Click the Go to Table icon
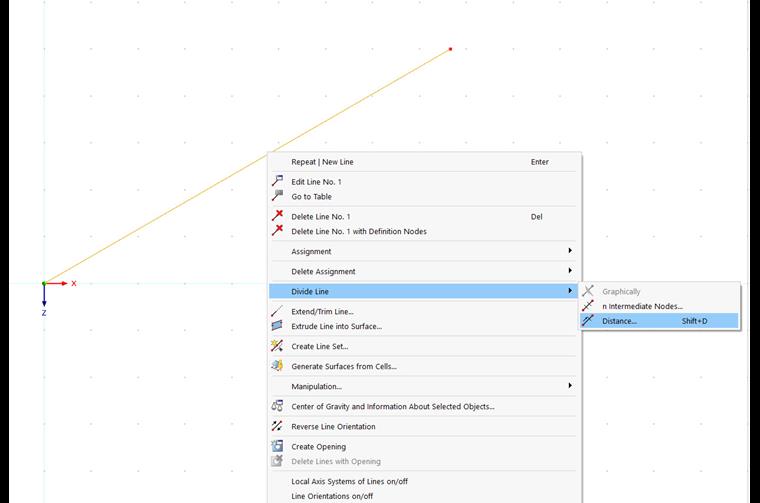 coord(277,196)
